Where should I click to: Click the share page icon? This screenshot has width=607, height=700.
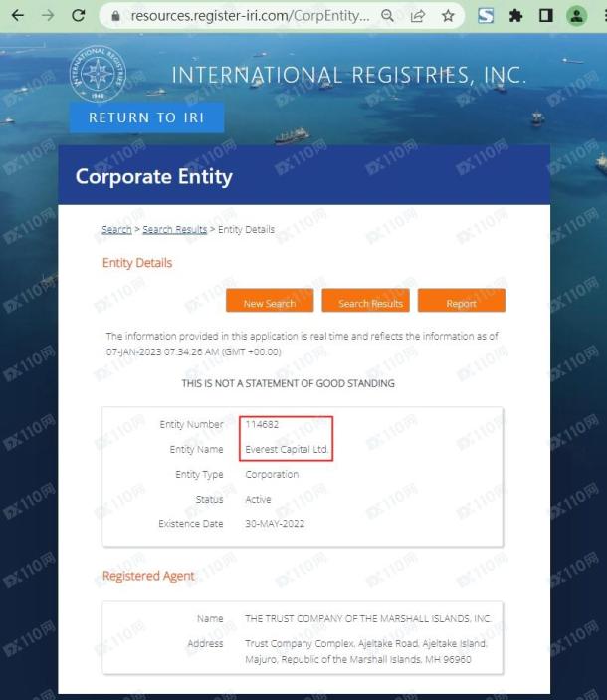[x=418, y=16]
